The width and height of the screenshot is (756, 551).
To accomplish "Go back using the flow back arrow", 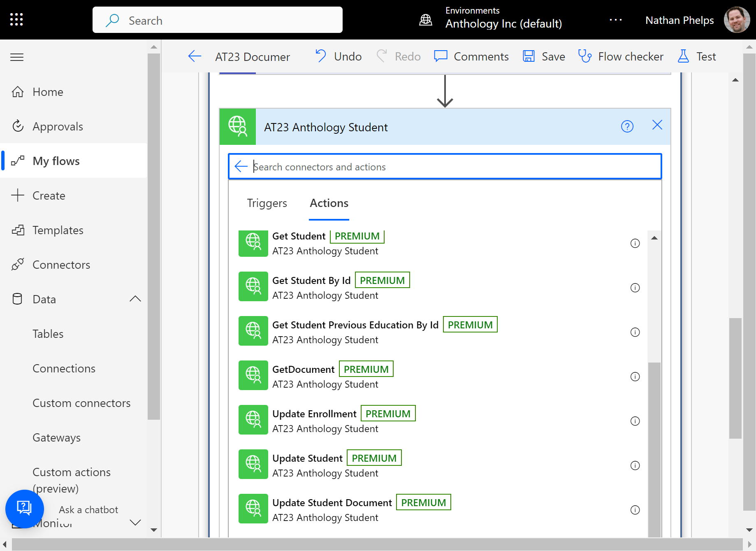I will [x=195, y=56].
